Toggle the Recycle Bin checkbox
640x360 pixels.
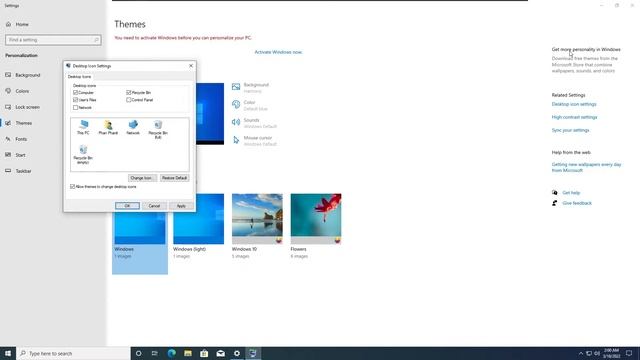coord(129,93)
